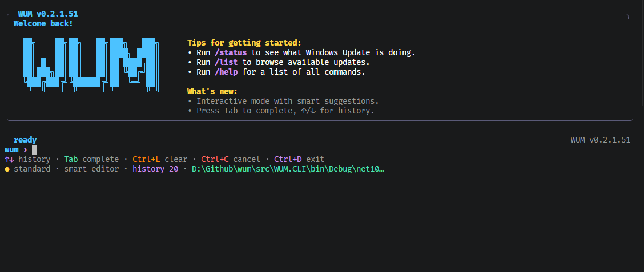Click 'Interactive mode with smart suggestions.' line
Viewport: 644px width, 272px height.
coord(288,101)
